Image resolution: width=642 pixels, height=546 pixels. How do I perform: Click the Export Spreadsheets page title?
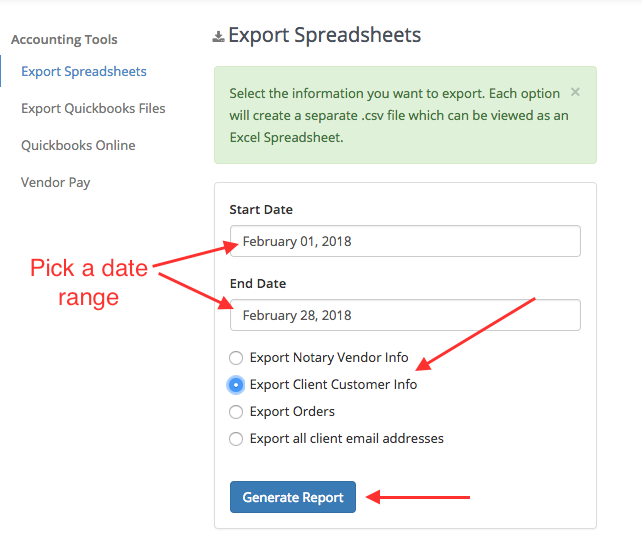[325, 35]
